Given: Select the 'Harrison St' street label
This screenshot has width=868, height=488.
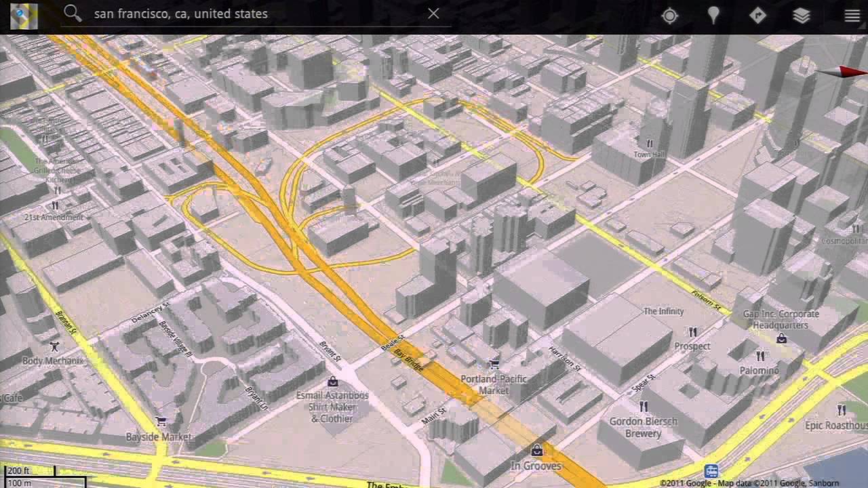Looking at the screenshot, I should point(565,359).
